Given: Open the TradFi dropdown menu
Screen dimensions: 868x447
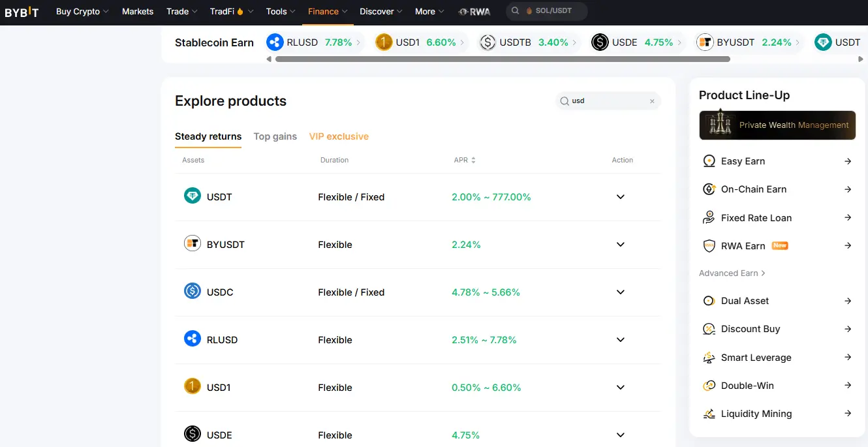Looking at the screenshot, I should (x=232, y=11).
